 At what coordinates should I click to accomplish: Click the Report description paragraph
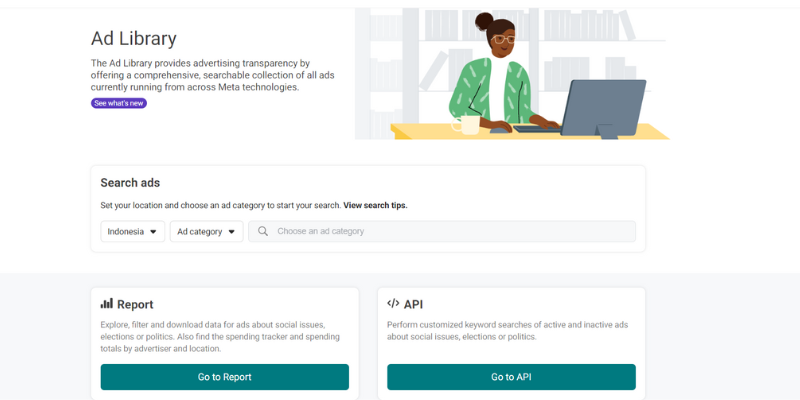point(220,337)
